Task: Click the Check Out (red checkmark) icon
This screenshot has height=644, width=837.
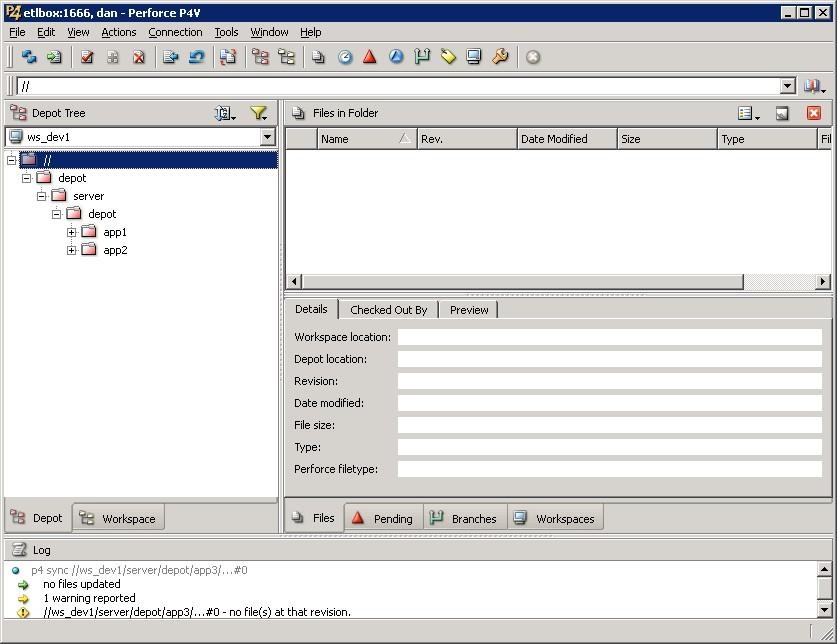Action: (x=86, y=57)
